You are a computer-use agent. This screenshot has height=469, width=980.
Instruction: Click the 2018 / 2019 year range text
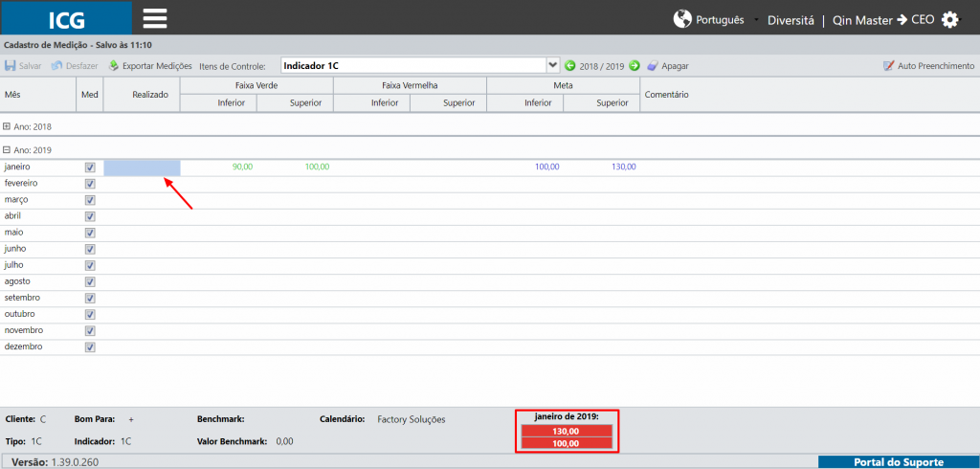(602, 66)
